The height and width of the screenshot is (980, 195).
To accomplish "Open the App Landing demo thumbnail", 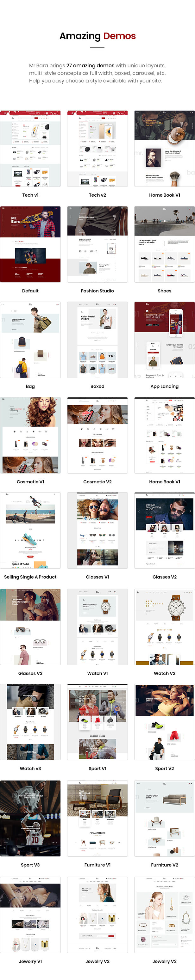I will 165,339.
